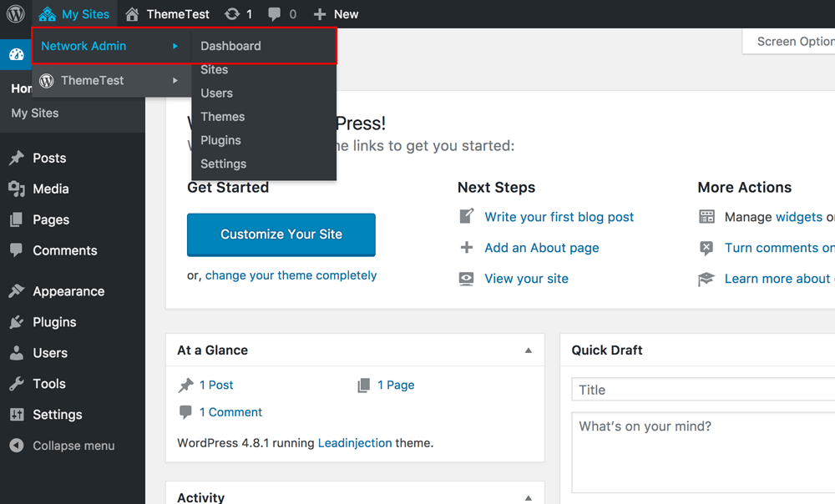Open the 1 Post link
This screenshot has width=835, height=504.
tap(216, 385)
